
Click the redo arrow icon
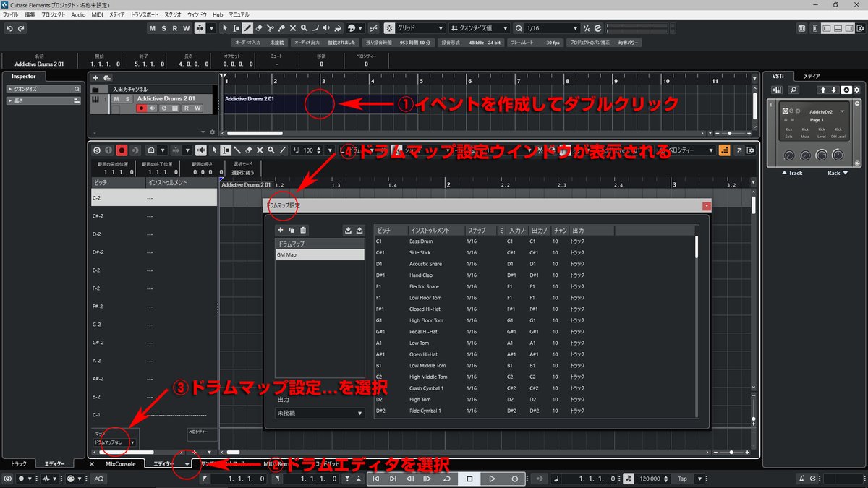pyautogui.click(x=21, y=28)
